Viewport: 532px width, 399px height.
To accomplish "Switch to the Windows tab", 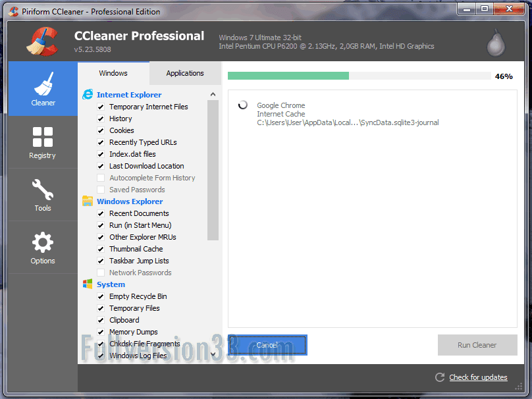I will tap(113, 73).
